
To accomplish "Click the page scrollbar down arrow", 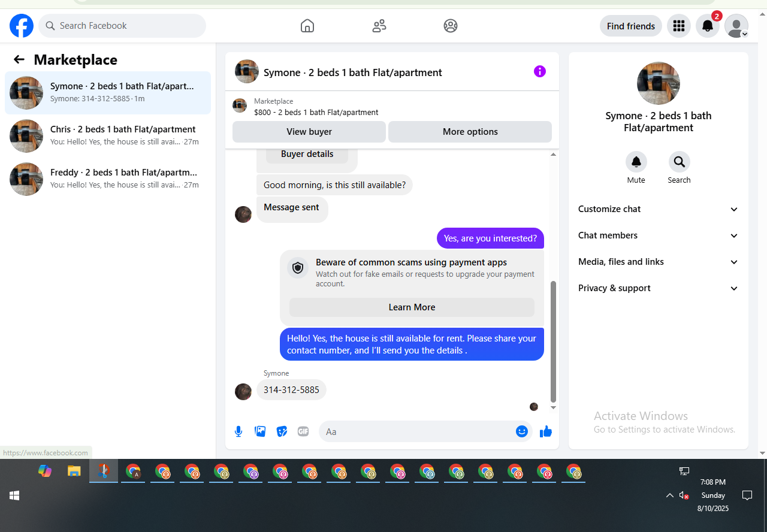I will click(x=762, y=453).
